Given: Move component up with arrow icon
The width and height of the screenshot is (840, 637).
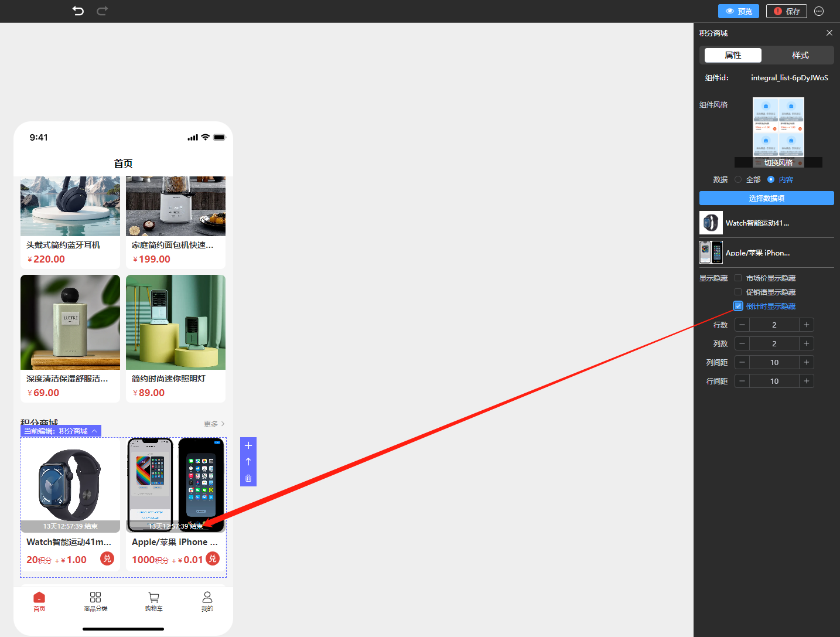Looking at the screenshot, I should point(248,462).
